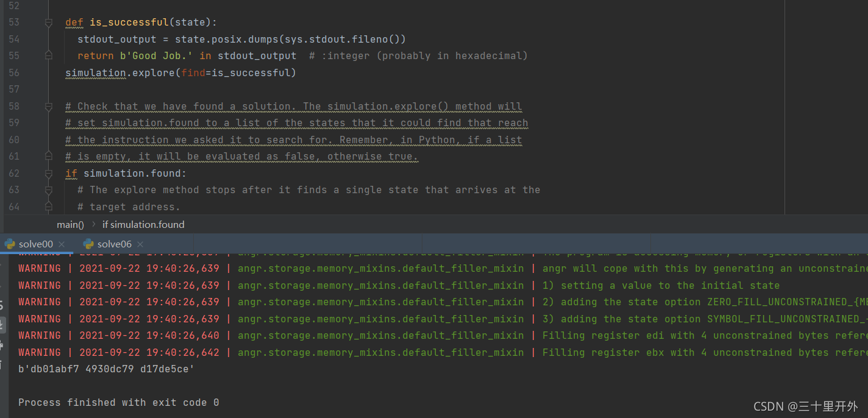Screen dimensions: 868x418
Task: Collapse the if simulation.found block at line 62
Action: (49, 174)
